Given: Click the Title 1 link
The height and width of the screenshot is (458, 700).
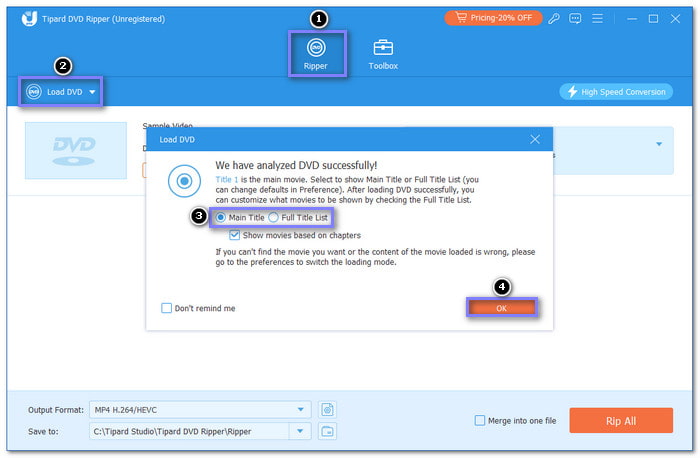Looking at the screenshot, I should 227,179.
